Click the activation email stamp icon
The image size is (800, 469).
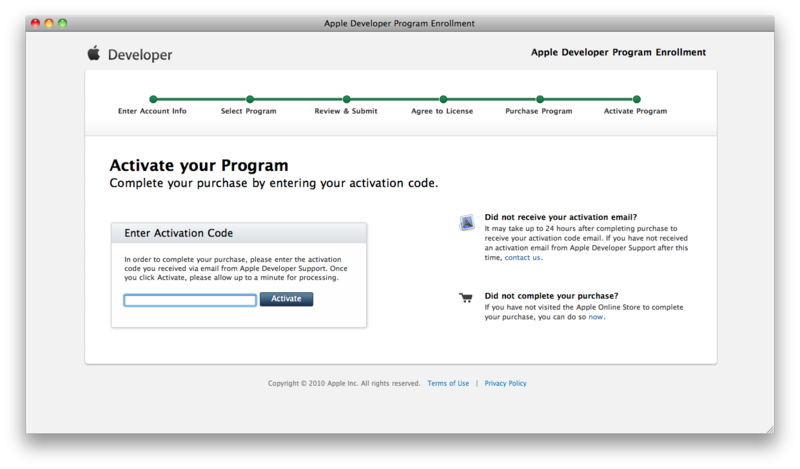[467, 223]
